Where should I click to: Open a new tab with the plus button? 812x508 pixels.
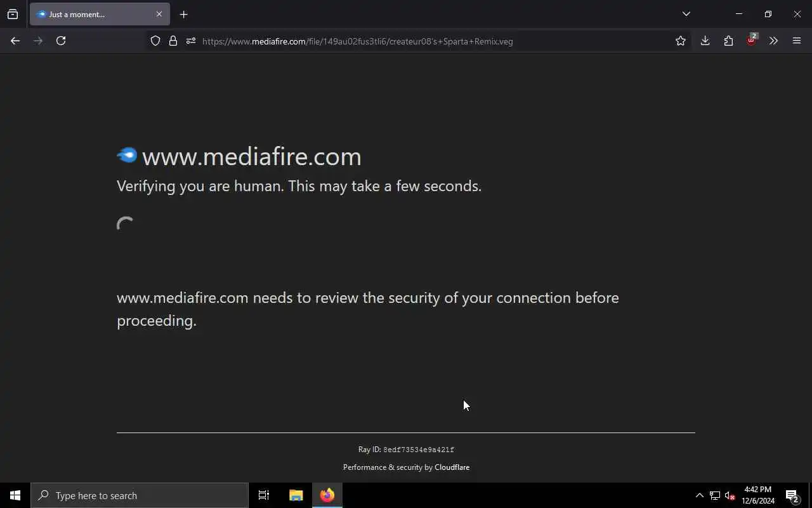coord(183,14)
